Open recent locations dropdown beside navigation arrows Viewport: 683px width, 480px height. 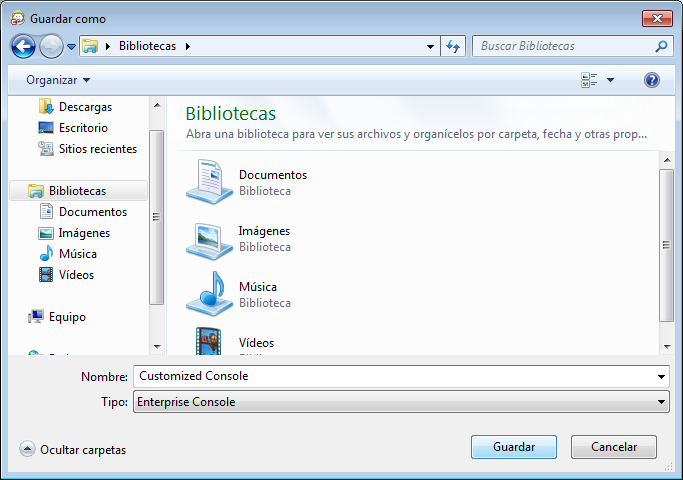[x=71, y=46]
